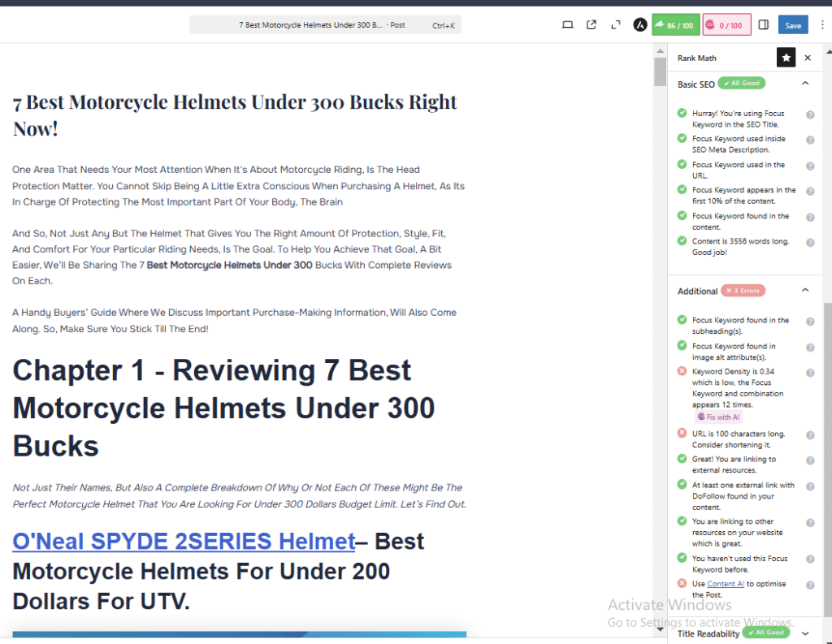Click the main post title heading

[235, 115]
